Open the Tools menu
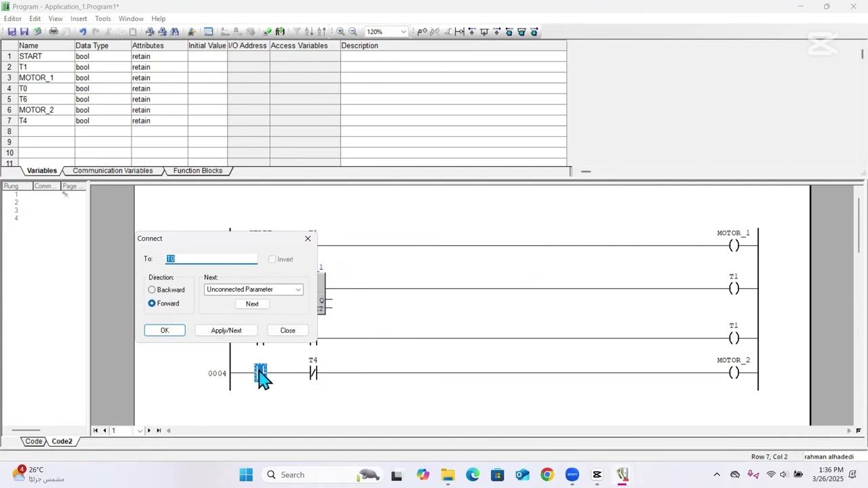The width and height of the screenshot is (868, 488). click(x=103, y=18)
